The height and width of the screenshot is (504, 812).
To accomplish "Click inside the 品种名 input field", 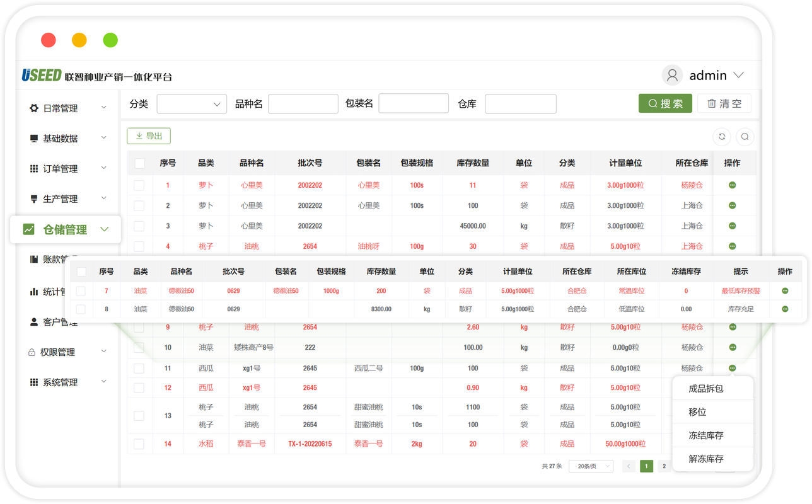I will tap(303, 103).
